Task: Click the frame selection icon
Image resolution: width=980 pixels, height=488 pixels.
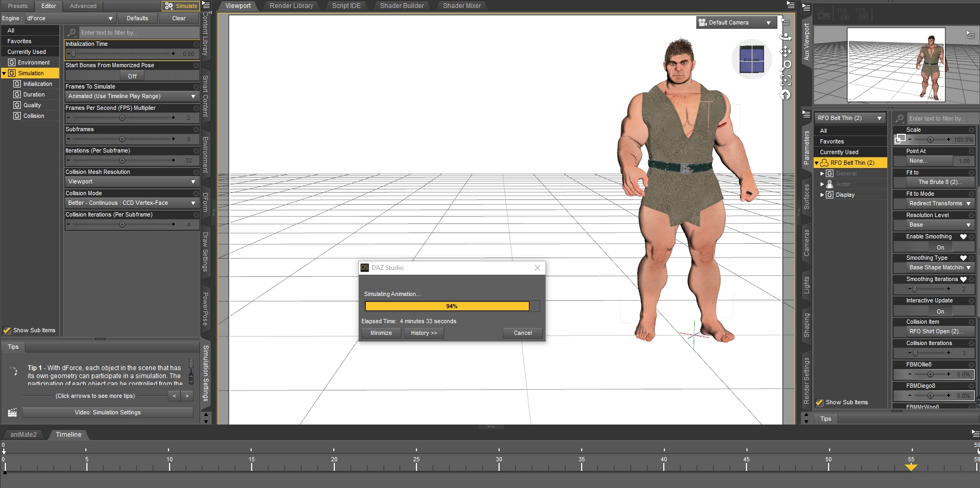Action: click(x=785, y=80)
